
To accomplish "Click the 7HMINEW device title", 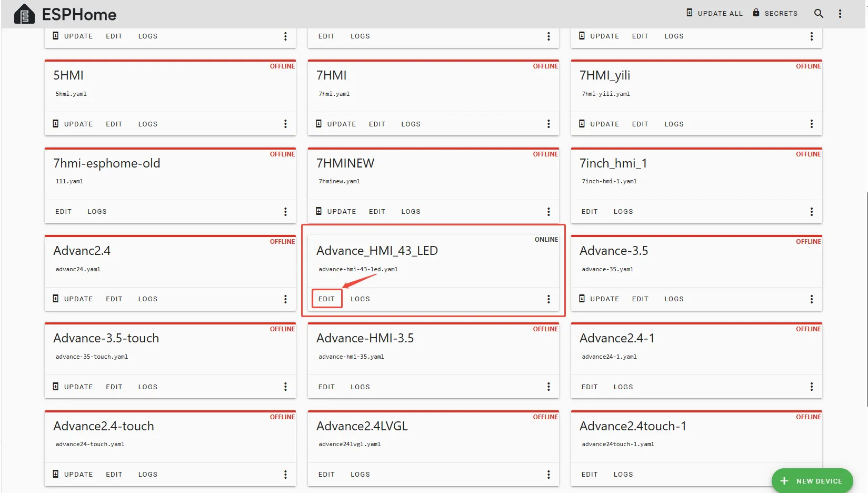I will (345, 163).
